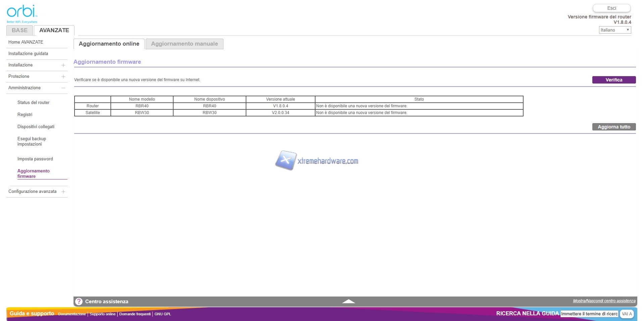Click Mostra/Nascondi centro assistenza link
644x321 pixels.
pyautogui.click(x=604, y=301)
